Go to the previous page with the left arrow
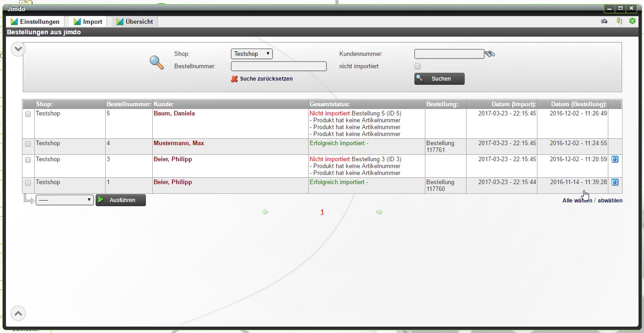This screenshot has height=333, width=644. click(x=265, y=212)
